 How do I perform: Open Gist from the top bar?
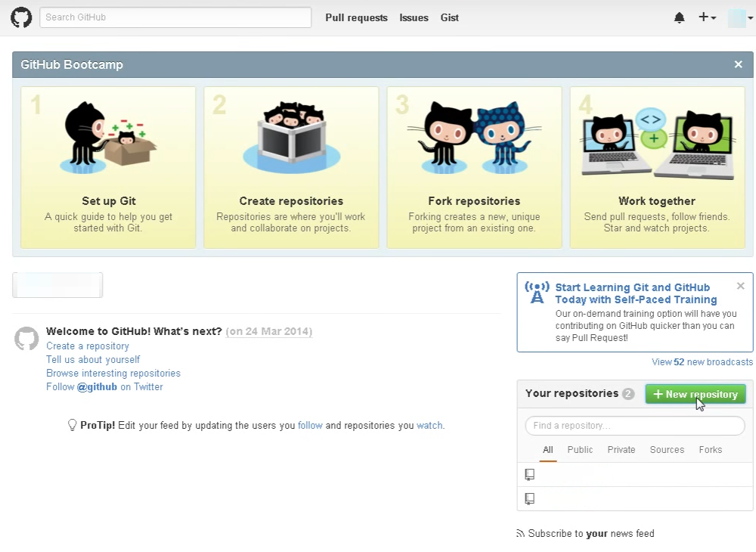(x=449, y=18)
